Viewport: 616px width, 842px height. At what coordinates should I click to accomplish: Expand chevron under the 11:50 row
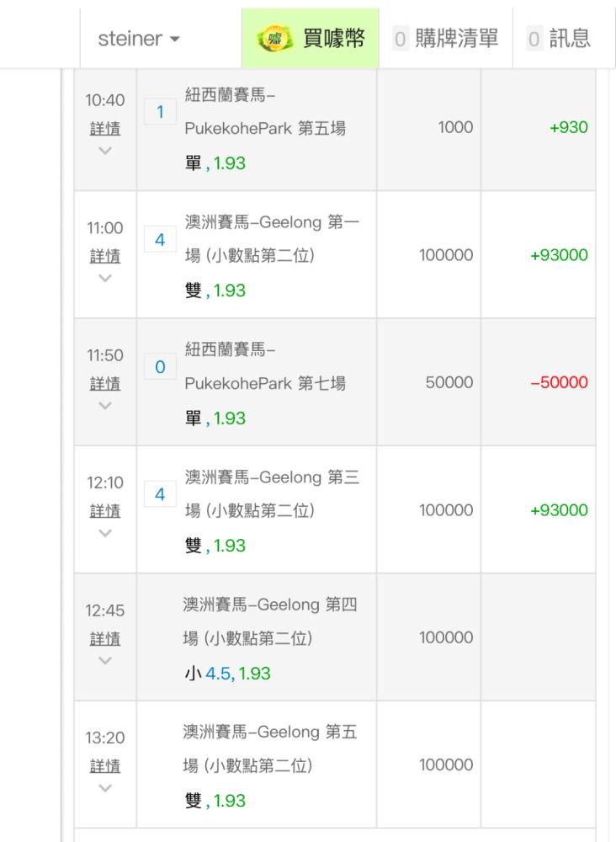[x=104, y=406]
